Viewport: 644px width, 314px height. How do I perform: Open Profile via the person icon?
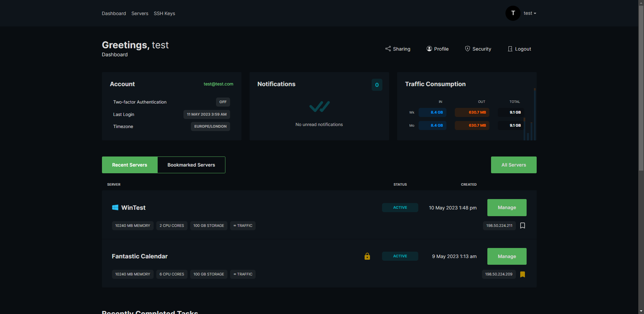(x=429, y=49)
